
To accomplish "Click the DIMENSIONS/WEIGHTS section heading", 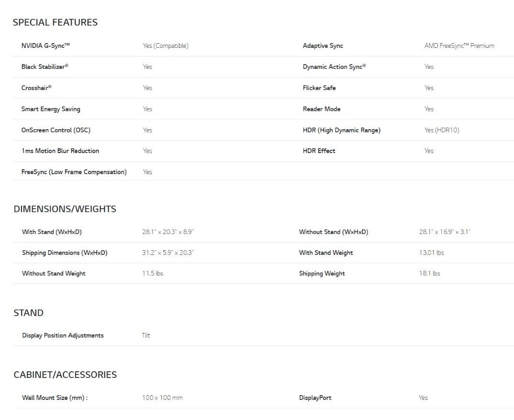I will point(65,209).
